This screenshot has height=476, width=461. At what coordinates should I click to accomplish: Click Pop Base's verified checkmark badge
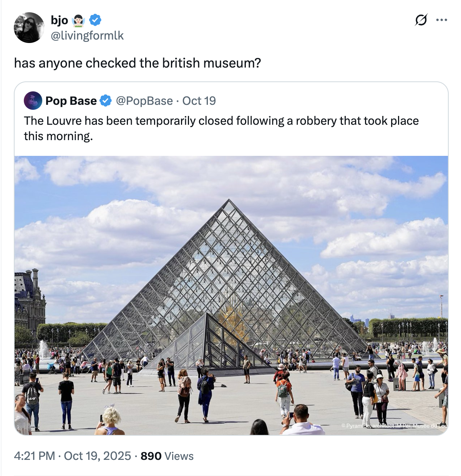click(106, 101)
